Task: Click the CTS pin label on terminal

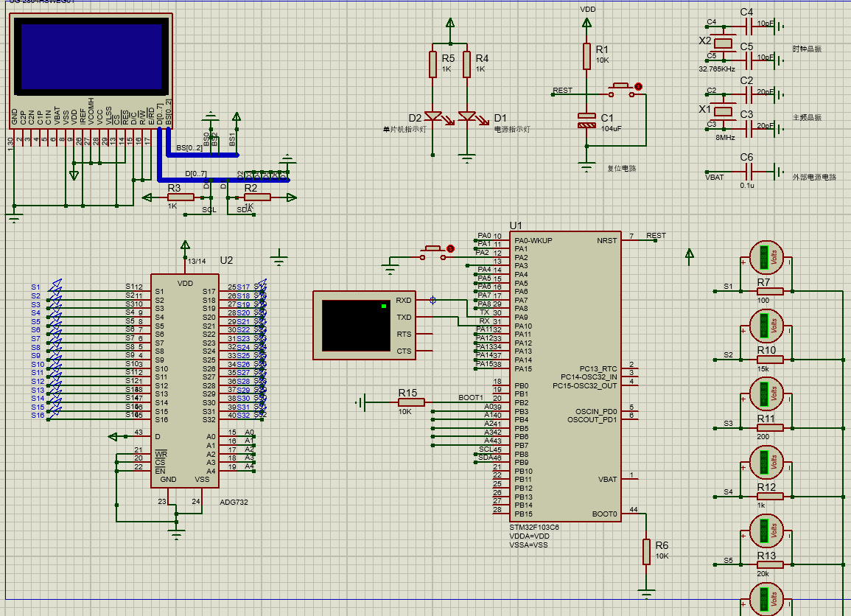Action: [404, 351]
